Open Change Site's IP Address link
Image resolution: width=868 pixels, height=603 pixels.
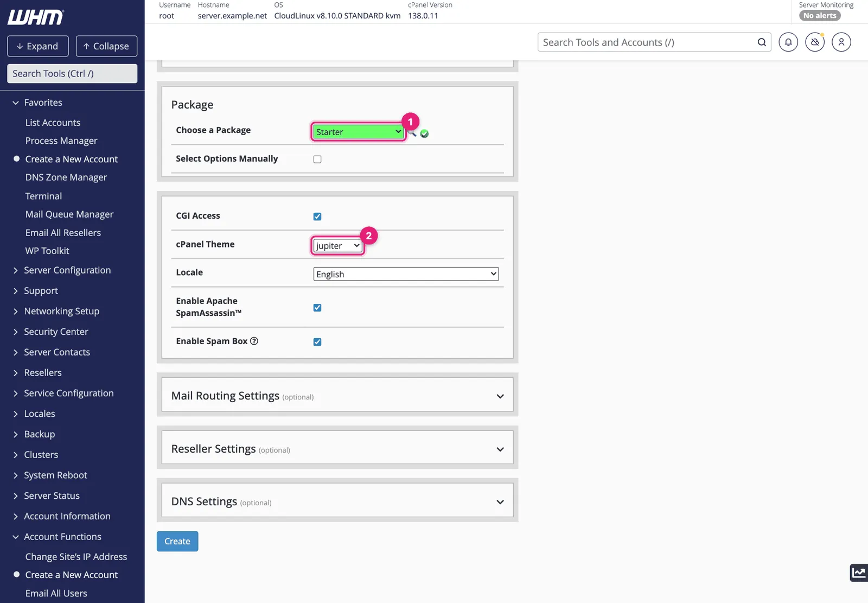[x=76, y=557]
